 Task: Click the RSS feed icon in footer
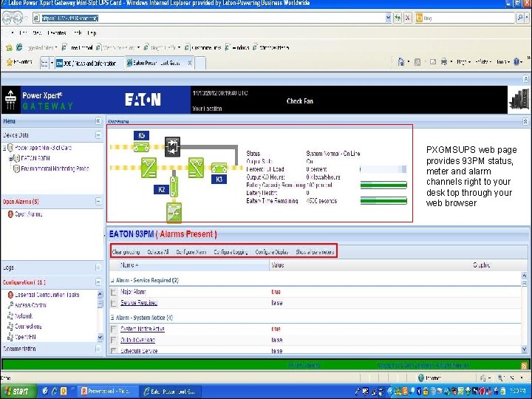point(524,365)
